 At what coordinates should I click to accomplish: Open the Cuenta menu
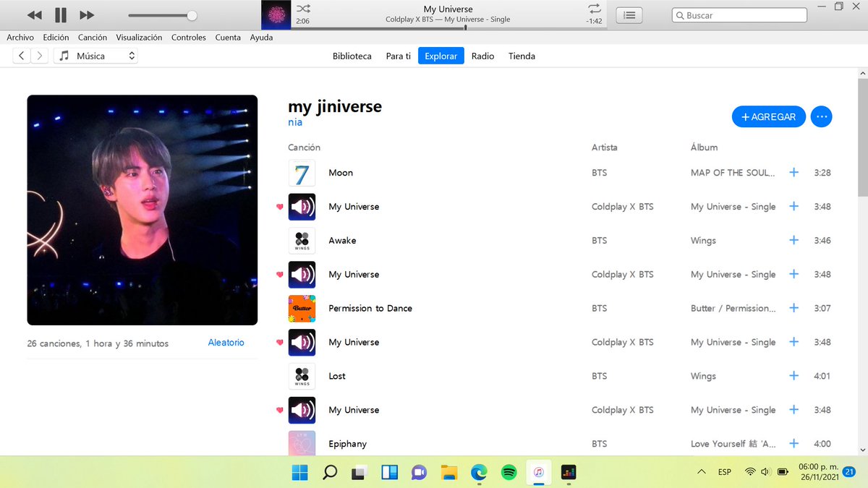[228, 38]
